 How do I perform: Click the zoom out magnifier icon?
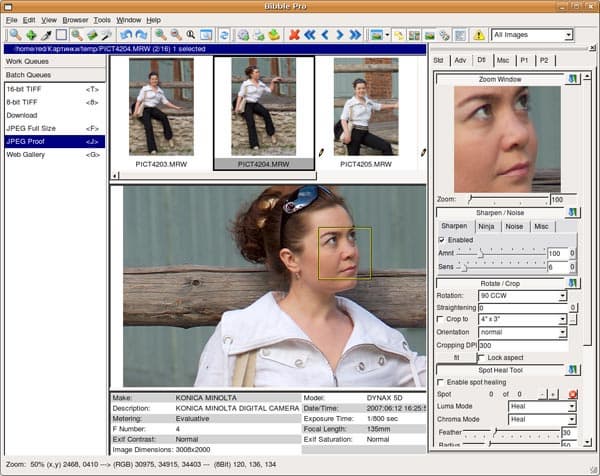176,35
